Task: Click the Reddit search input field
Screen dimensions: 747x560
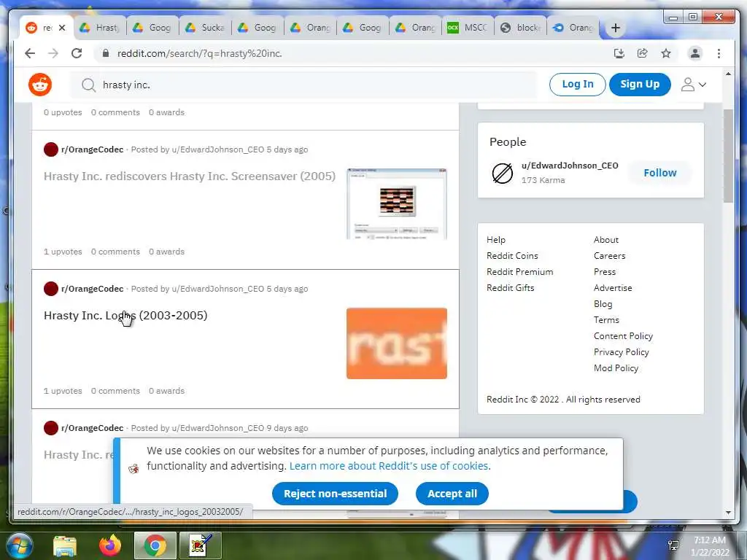Action: tap(303, 85)
